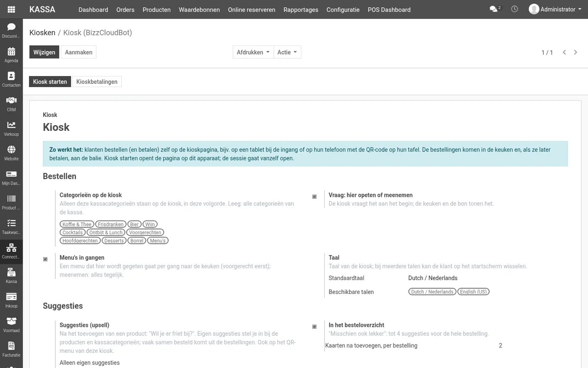Go to the next record arrow
The height and width of the screenshot is (368, 588).
pos(575,52)
